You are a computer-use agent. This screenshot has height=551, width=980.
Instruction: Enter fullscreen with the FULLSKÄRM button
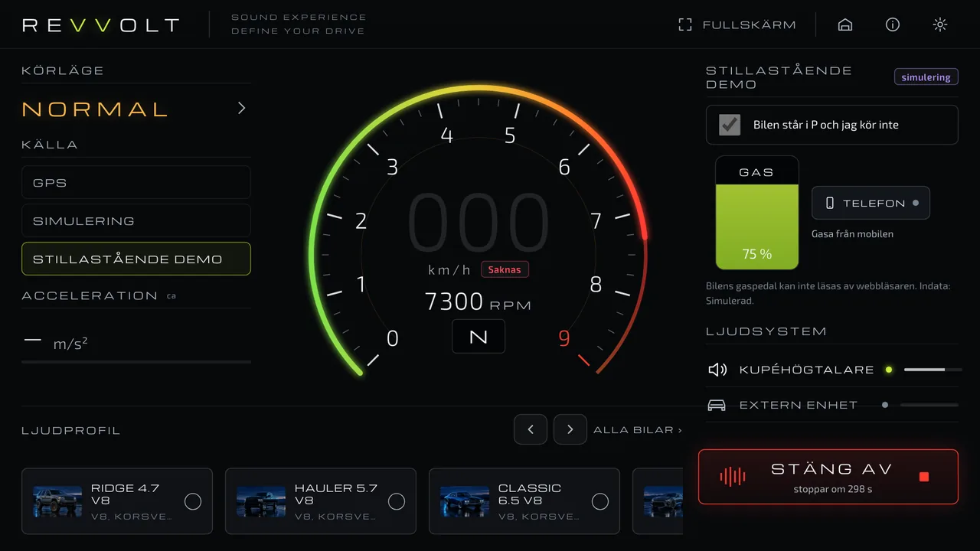pos(737,25)
